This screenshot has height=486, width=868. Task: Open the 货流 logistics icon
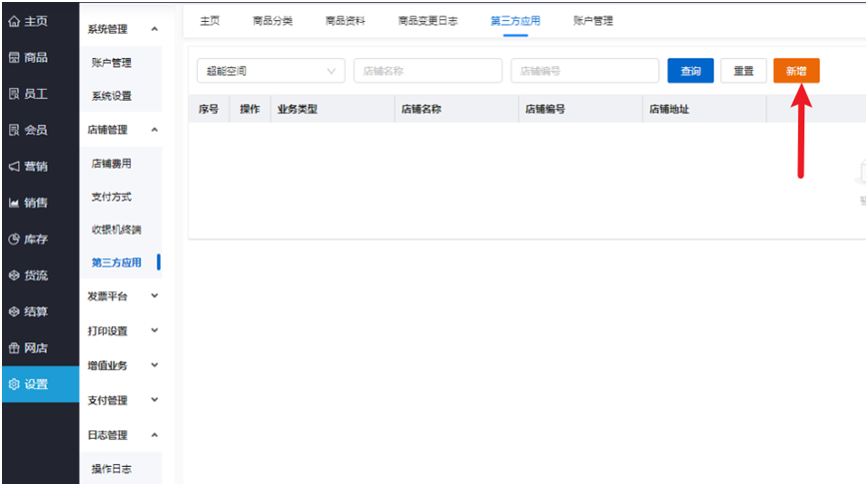14,275
